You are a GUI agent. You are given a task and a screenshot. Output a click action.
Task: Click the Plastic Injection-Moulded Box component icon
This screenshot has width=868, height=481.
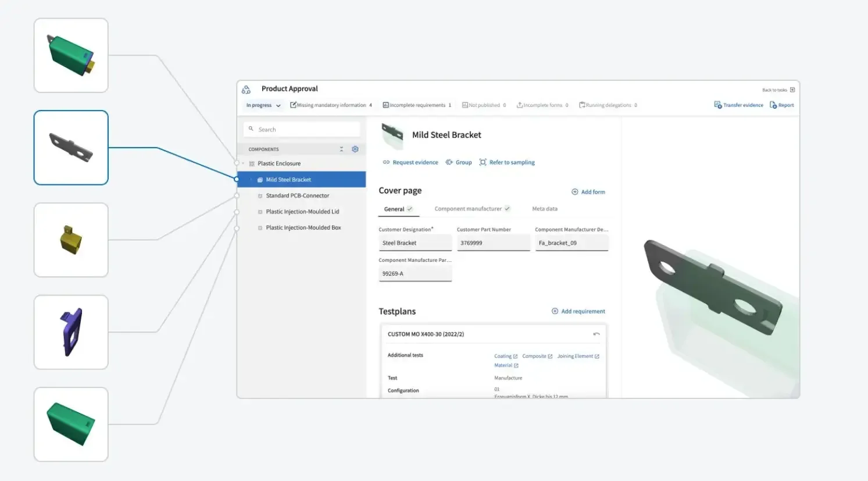(x=260, y=228)
